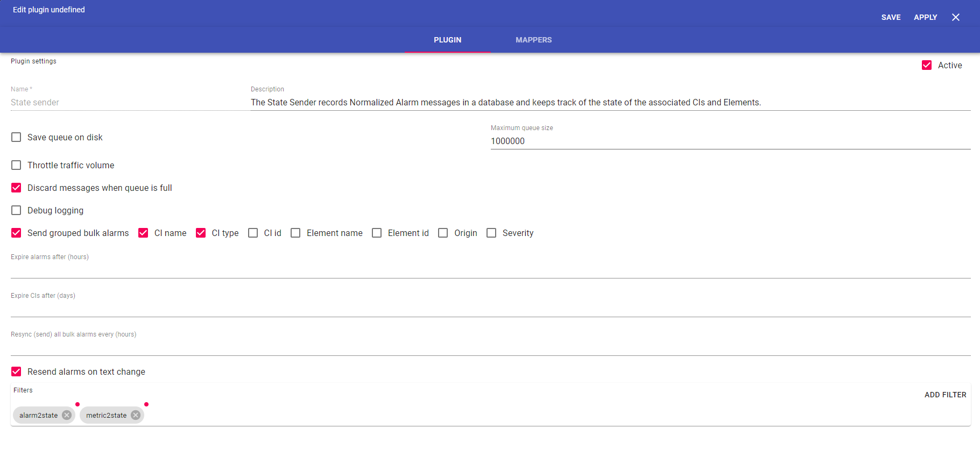Click the Apply button
Screen dimensions: 980x450
925,17
